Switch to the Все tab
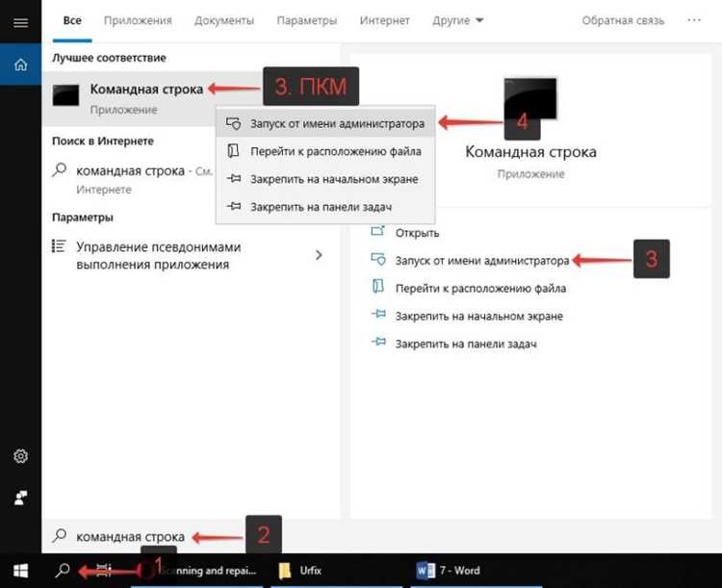The height and width of the screenshot is (588, 722). 72,21
